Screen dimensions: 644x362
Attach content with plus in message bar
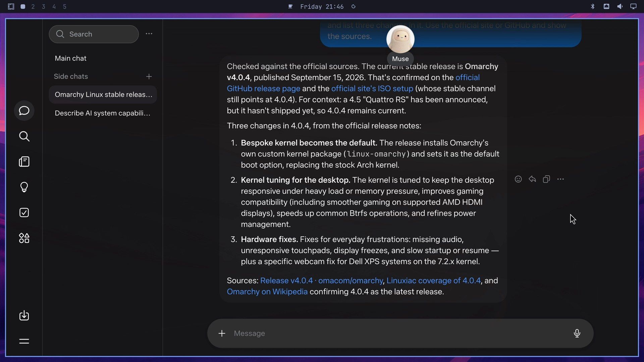[222, 334]
